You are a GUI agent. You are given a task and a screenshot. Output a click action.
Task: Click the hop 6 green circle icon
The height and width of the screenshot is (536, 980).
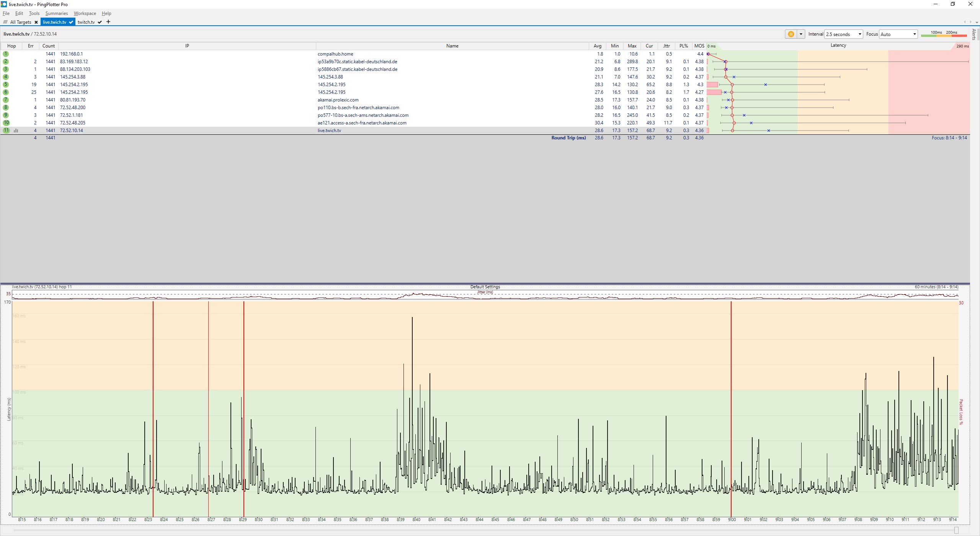(x=6, y=92)
